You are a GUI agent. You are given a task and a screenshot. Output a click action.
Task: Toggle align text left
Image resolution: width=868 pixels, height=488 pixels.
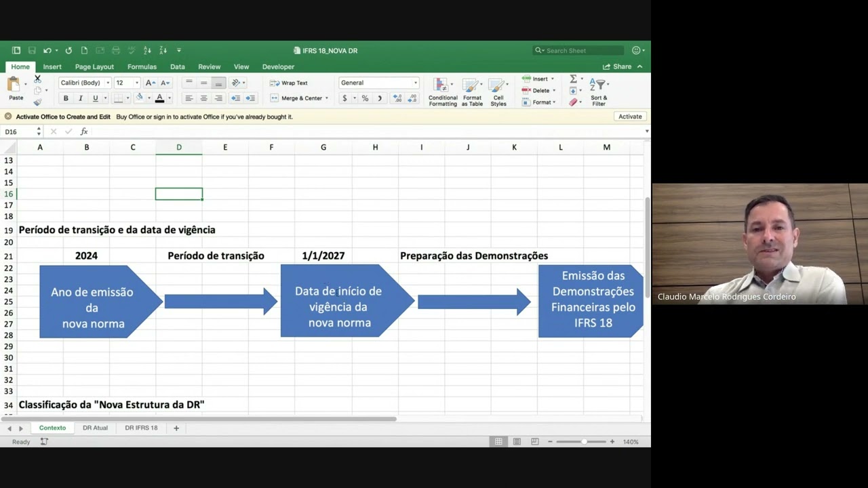click(189, 98)
